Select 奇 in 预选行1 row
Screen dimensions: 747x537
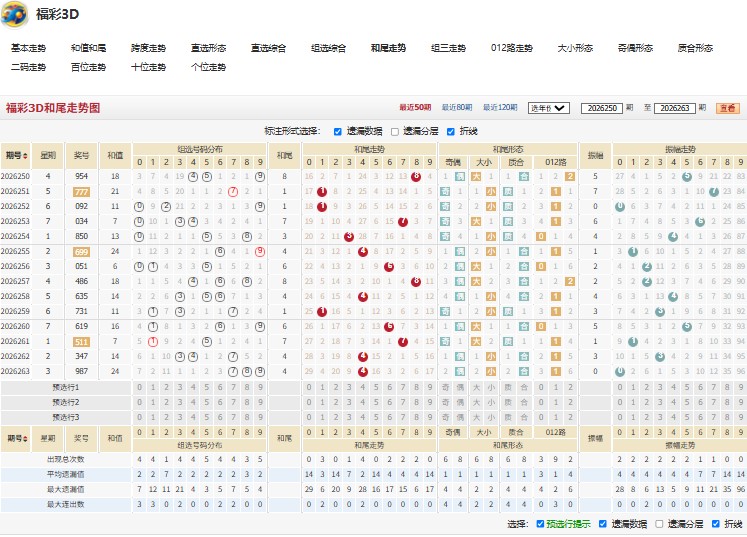pos(445,387)
